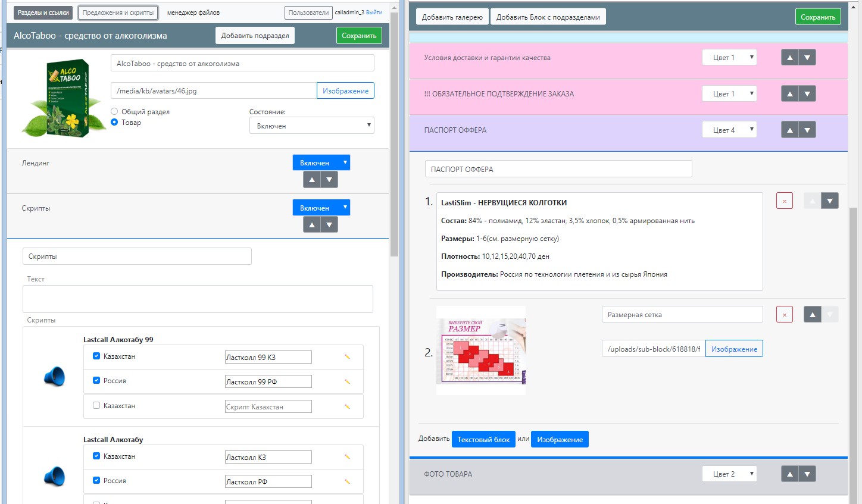The image size is (862, 504).
Task: Remove the Размерная сетка image block
Action: tap(785, 314)
